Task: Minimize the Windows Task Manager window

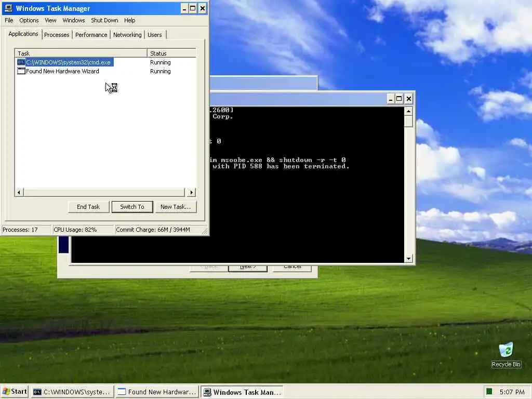Action: click(x=184, y=8)
